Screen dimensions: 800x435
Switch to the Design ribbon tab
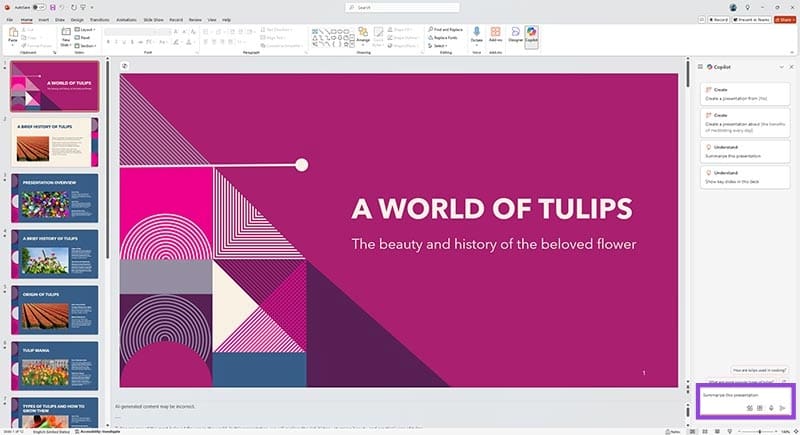pyautogui.click(x=77, y=20)
